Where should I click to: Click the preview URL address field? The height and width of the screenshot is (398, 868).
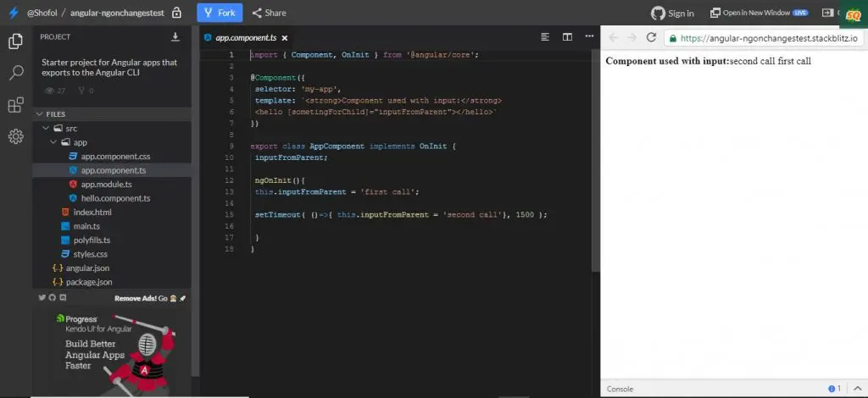[764, 38]
